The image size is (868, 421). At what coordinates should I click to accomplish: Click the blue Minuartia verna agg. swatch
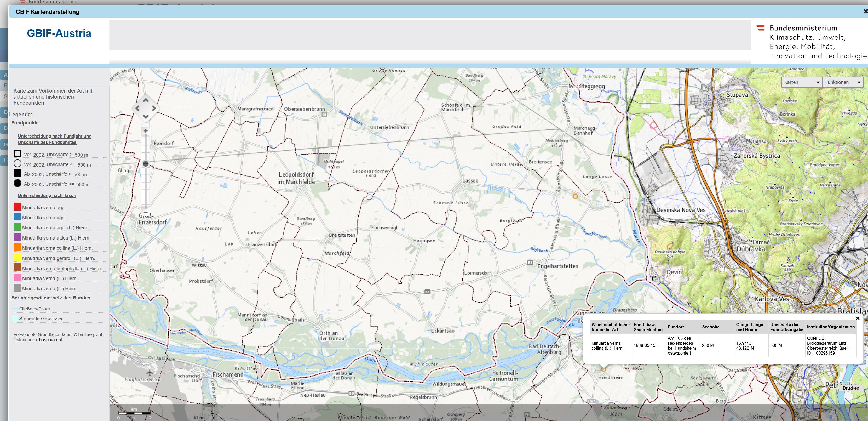click(x=18, y=217)
